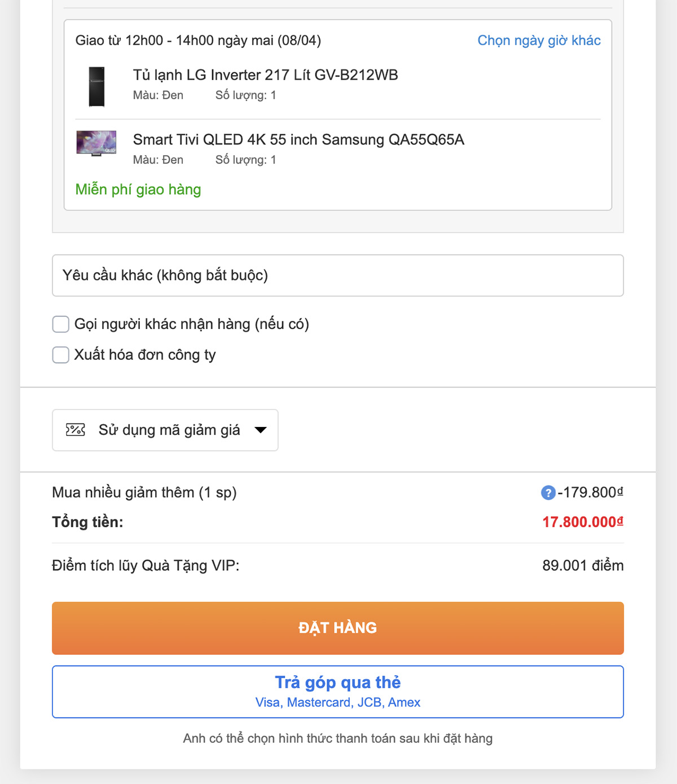This screenshot has height=784, width=677.
Task: Open 'Sử dụng mã giảm giá' selector
Action: tap(169, 430)
